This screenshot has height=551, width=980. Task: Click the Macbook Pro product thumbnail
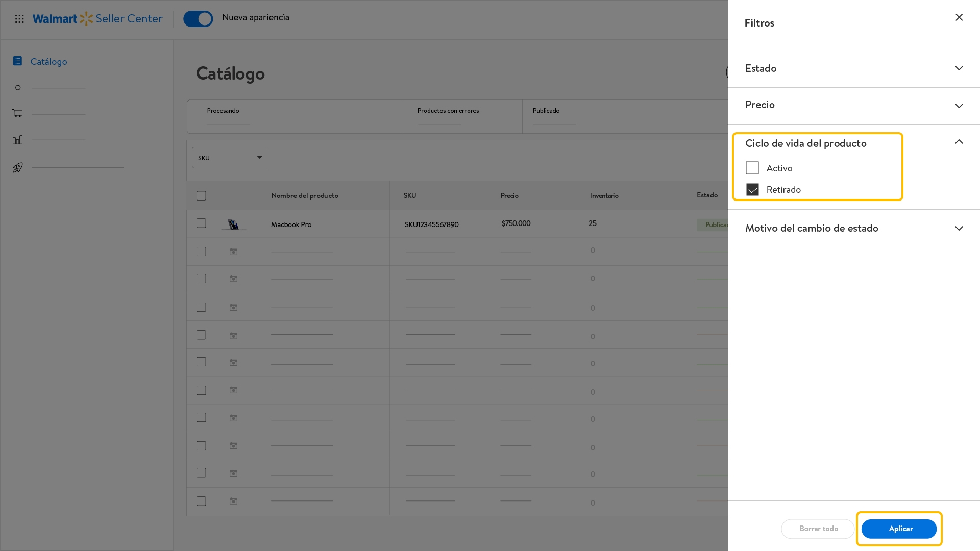click(233, 224)
